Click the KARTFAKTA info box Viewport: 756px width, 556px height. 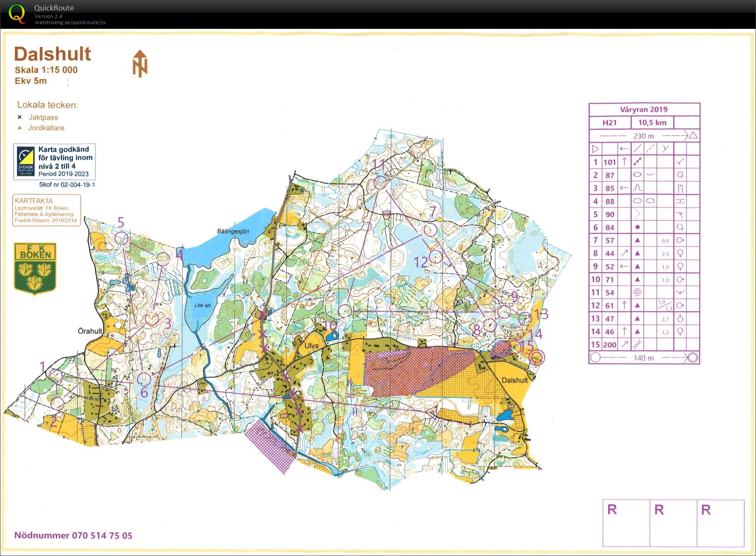(x=47, y=210)
